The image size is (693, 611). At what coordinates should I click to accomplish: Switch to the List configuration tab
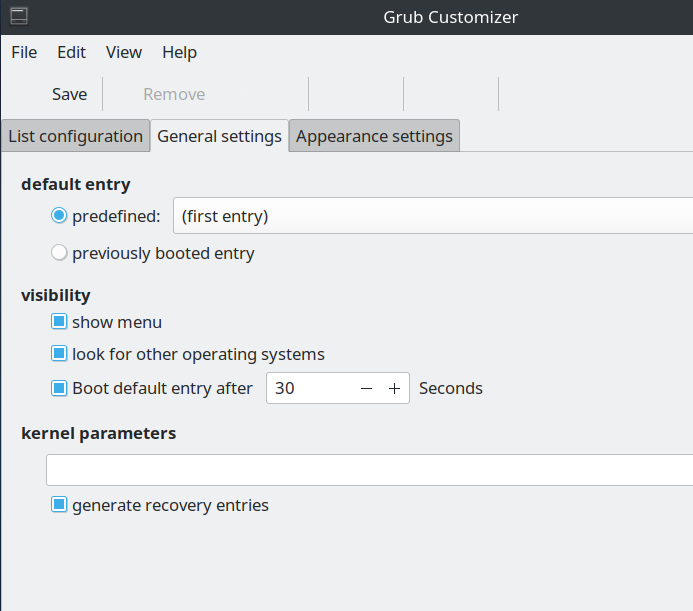pos(76,136)
